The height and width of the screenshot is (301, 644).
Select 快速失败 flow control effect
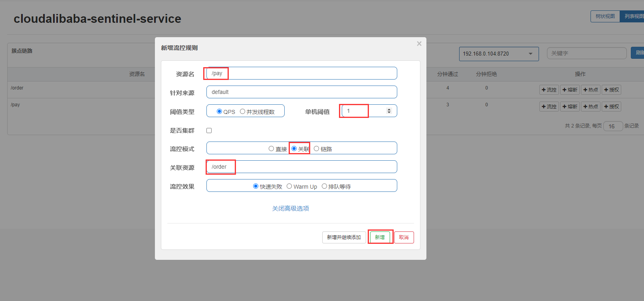(256, 186)
